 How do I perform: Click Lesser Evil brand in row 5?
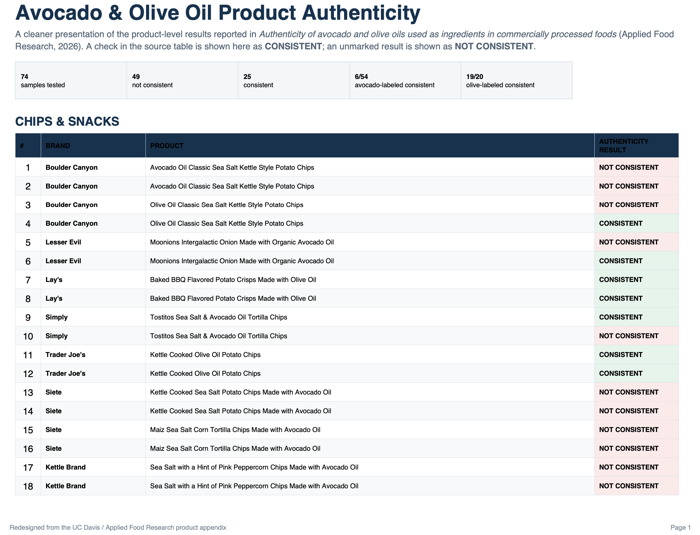click(63, 242)
